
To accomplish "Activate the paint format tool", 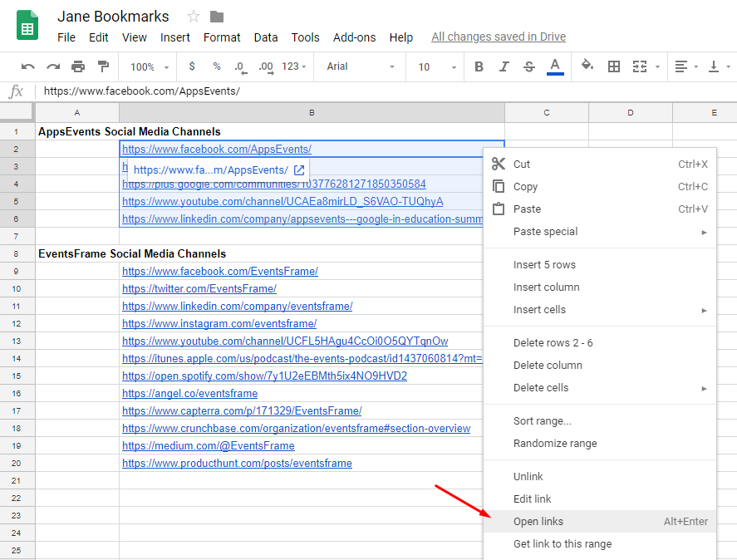I will pos(103,66).
